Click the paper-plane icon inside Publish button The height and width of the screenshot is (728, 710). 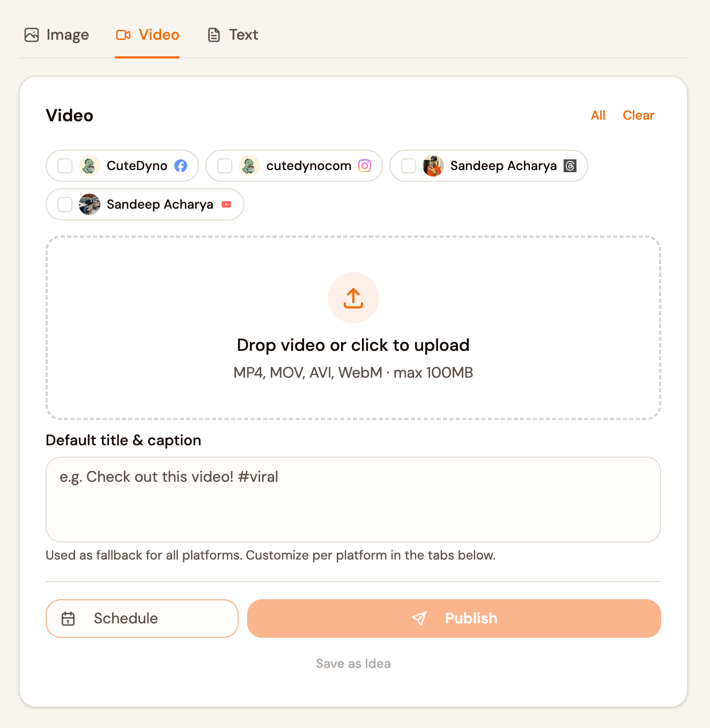419,619
